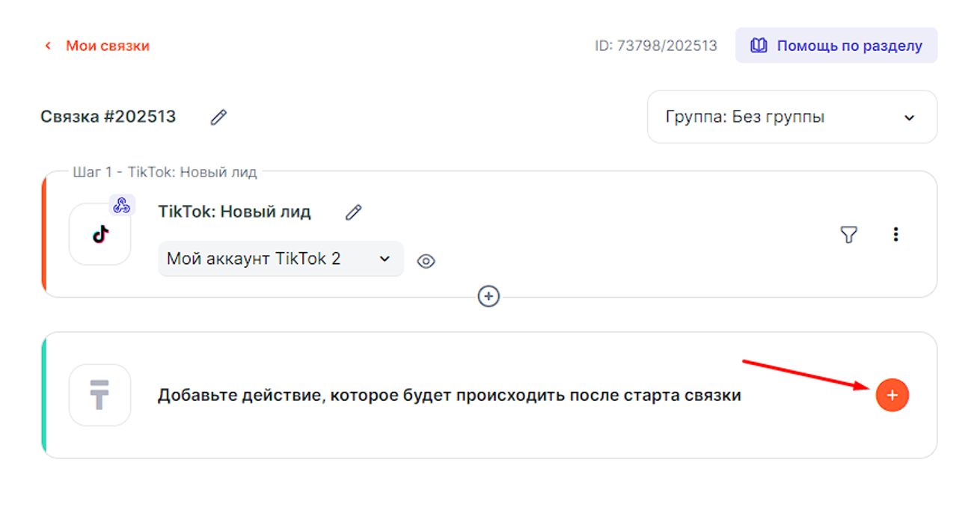Go back to Мои связки

point(107,46)
